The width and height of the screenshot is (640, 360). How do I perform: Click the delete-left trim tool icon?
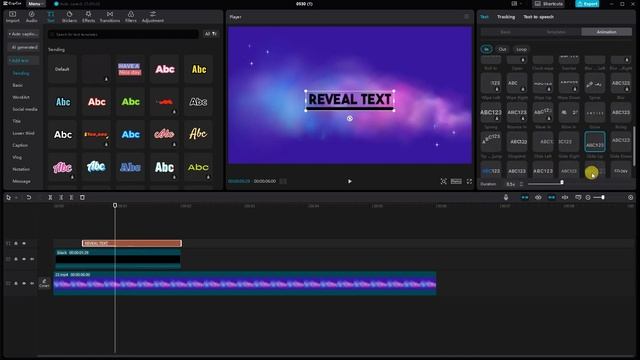coord(61,198)
